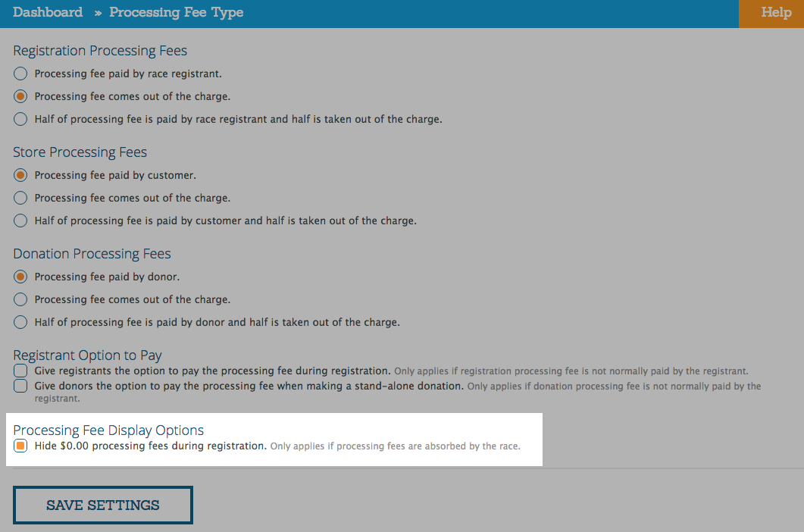Open the Help panel
The height and width of the screenshot is (532, 804).
click(x=775, y=12)
